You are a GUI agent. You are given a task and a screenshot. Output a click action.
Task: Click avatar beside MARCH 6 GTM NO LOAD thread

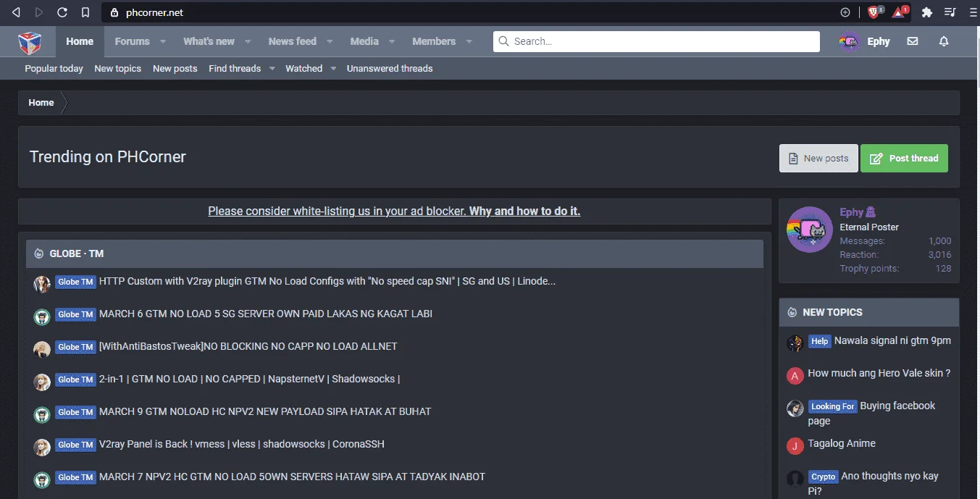pos(42,316)
